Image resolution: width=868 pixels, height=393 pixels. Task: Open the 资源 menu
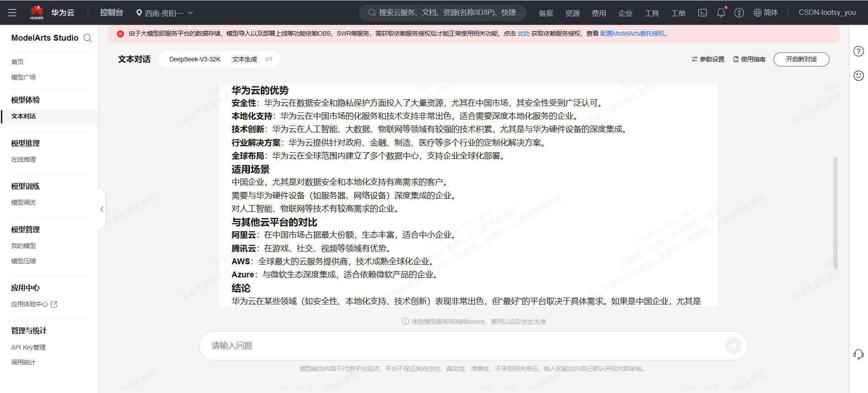tap(572, 13)
